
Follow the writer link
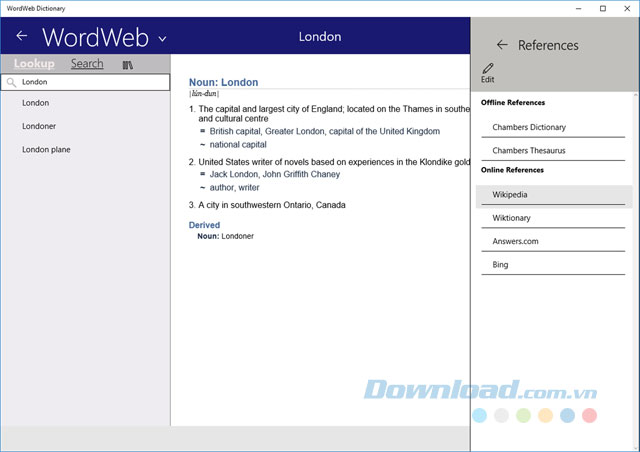point(249,188)
